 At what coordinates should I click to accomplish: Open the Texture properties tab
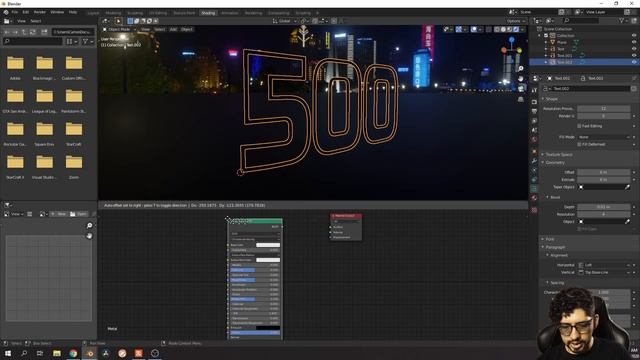click(534, 210)
